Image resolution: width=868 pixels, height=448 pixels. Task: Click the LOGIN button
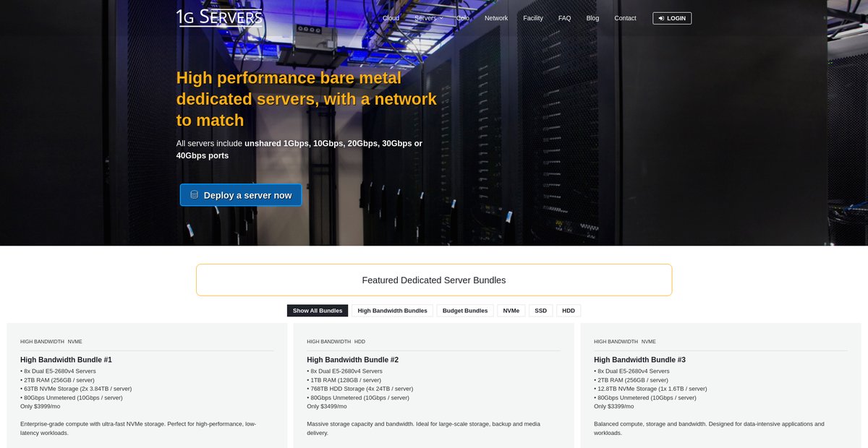point(672,18)
